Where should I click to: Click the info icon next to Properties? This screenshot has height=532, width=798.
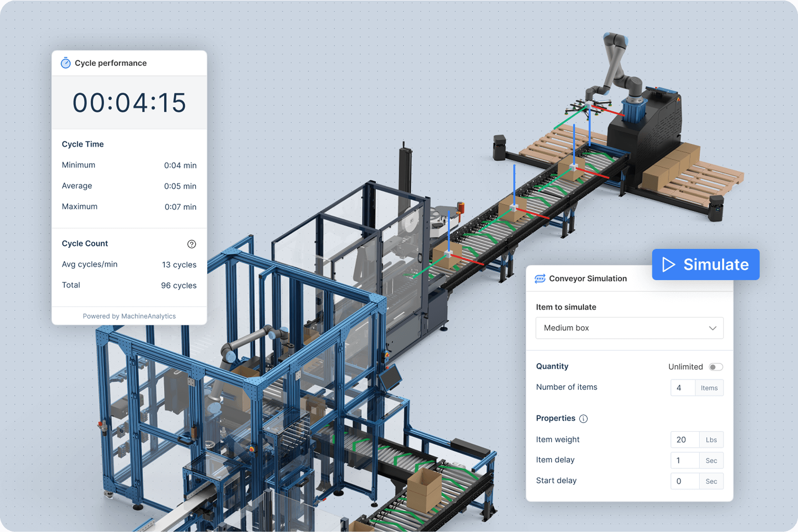pyautogui.click(x=584, y=418)
